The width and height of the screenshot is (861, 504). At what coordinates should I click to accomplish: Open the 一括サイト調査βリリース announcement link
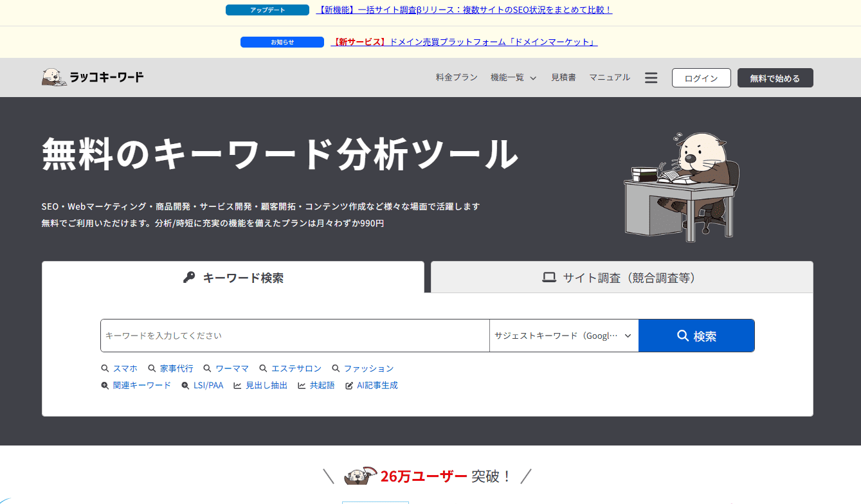[x=464, y=10]
